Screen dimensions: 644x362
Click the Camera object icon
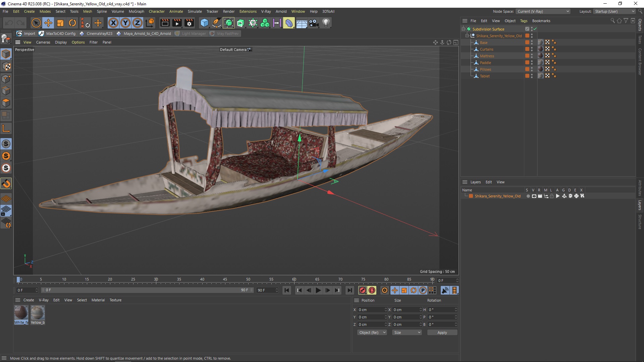coord(314,23)
